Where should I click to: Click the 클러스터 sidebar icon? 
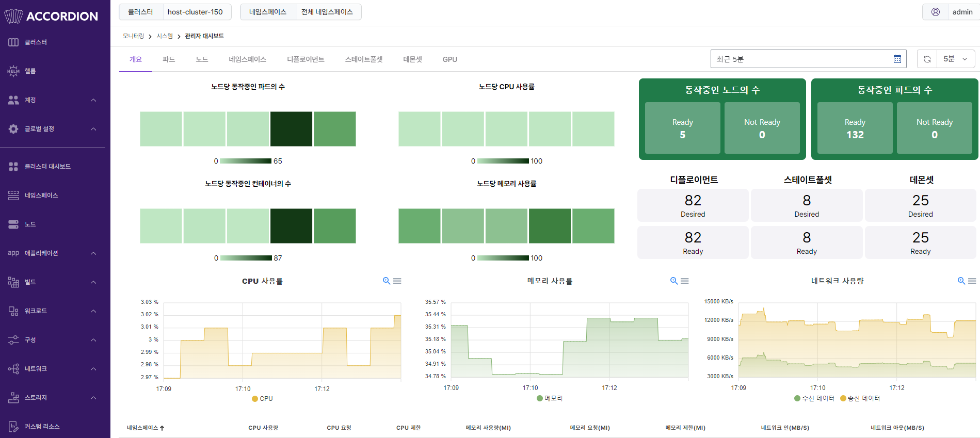coord(13,42)
